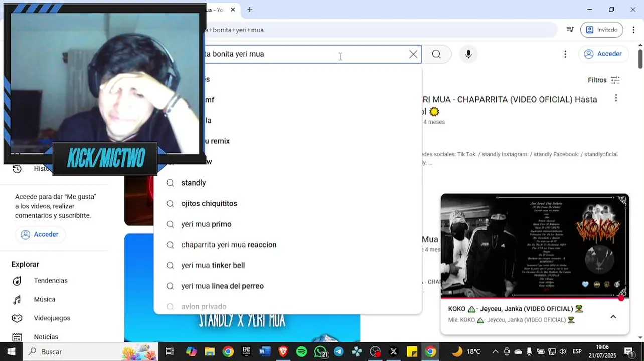Click the Chrome address bar

pyautogui.click(x=381, y=30)
